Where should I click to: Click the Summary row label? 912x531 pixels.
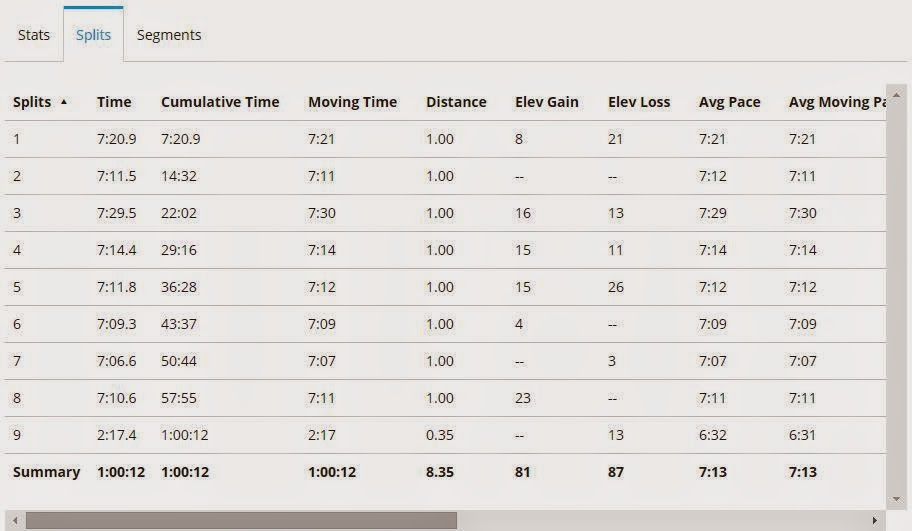pos(46,472)
